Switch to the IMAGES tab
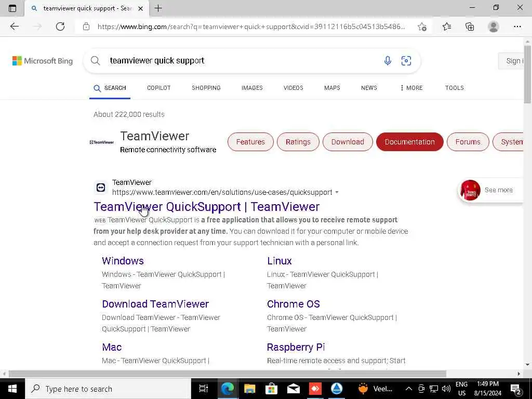Image resolution: width=532 pixels, height=399 pixels. coord(252,88)
